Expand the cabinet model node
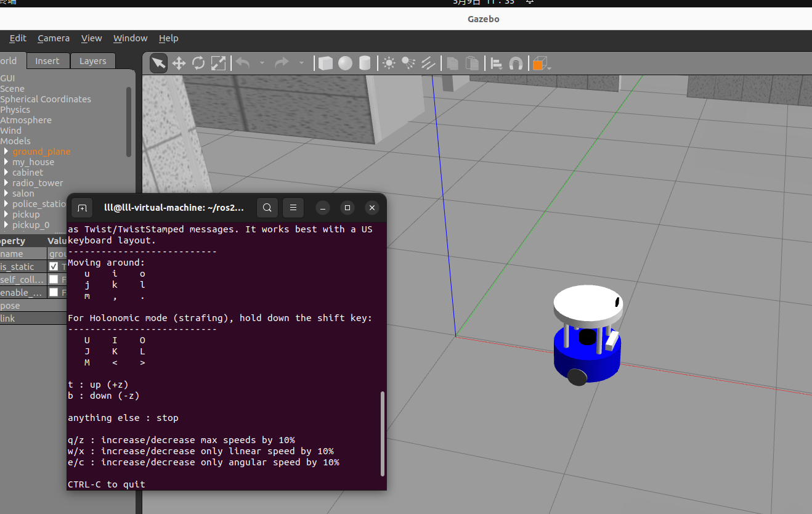 pos(6,173)
